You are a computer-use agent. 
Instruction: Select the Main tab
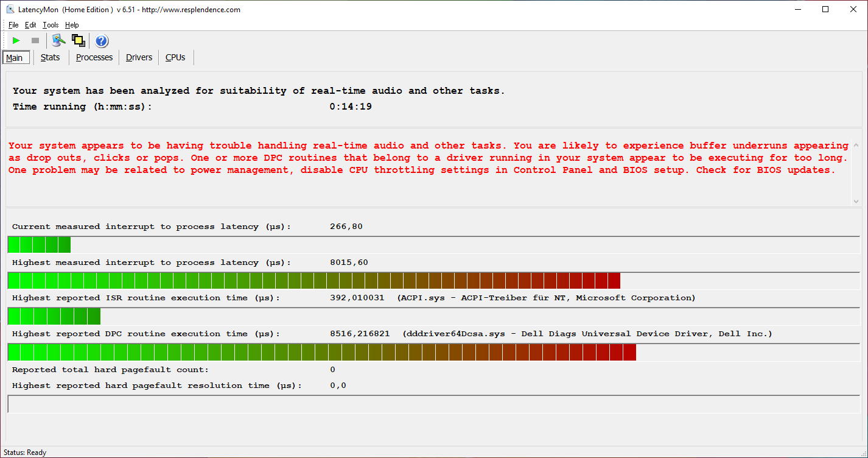click(15, 58)
